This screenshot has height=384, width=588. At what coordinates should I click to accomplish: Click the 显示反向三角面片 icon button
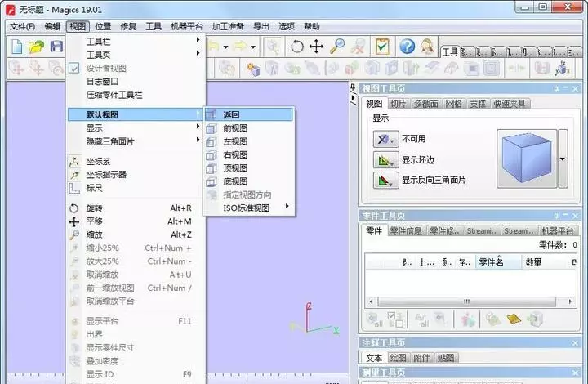pyautogui.click(x=385, y=180)
